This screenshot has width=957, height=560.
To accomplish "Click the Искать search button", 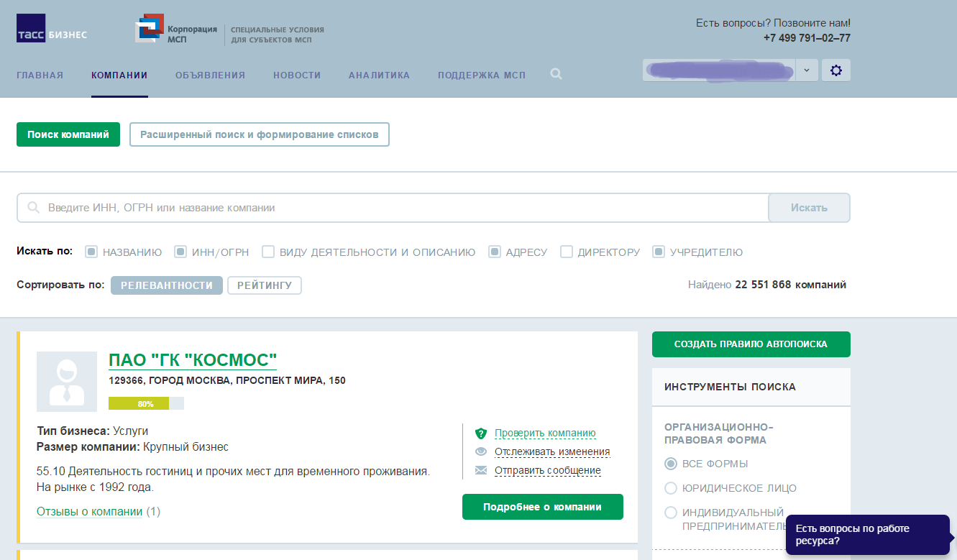I will click(x=809, y=208).
